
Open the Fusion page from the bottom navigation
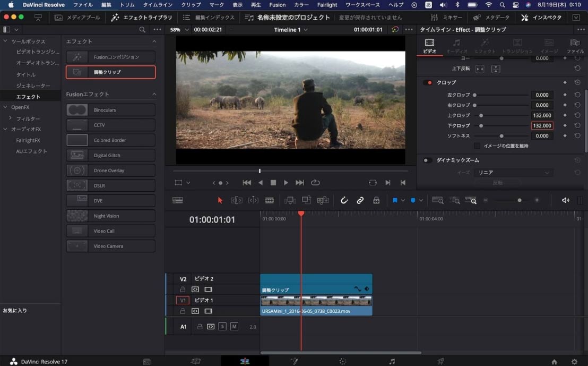point(295,361)
